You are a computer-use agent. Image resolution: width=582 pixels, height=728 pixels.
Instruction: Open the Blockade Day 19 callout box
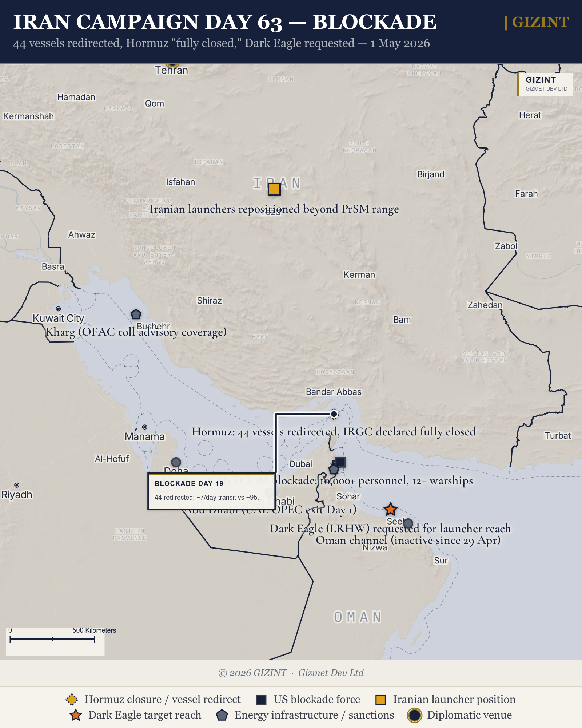[211, 491]
